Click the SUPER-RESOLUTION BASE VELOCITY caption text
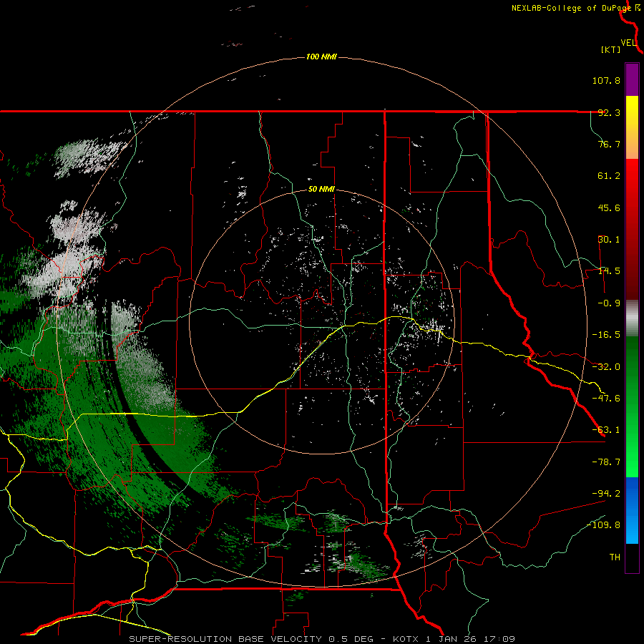The image size is (644, 644). click(225, 639)
